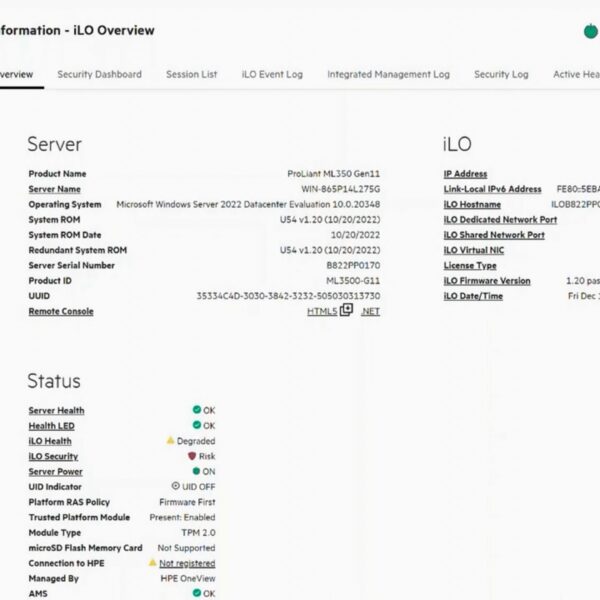Click the green Health LED OK icon

pyautogui.click(x=197, y=426)
